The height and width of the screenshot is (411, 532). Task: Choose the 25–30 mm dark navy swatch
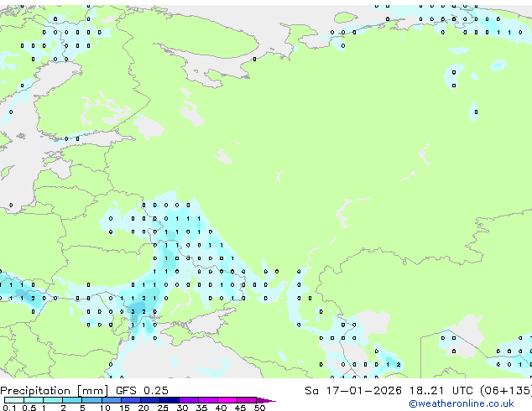coord(170,400)
